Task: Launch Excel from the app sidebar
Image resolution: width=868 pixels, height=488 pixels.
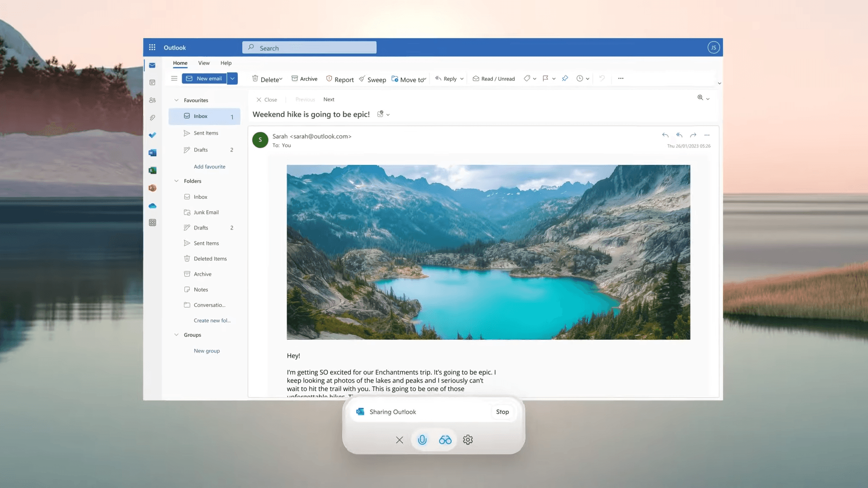Action: pos(152,170)
